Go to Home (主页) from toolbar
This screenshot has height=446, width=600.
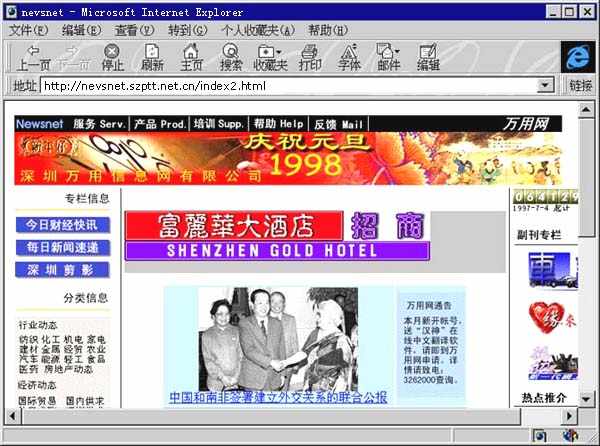(191, 57)
